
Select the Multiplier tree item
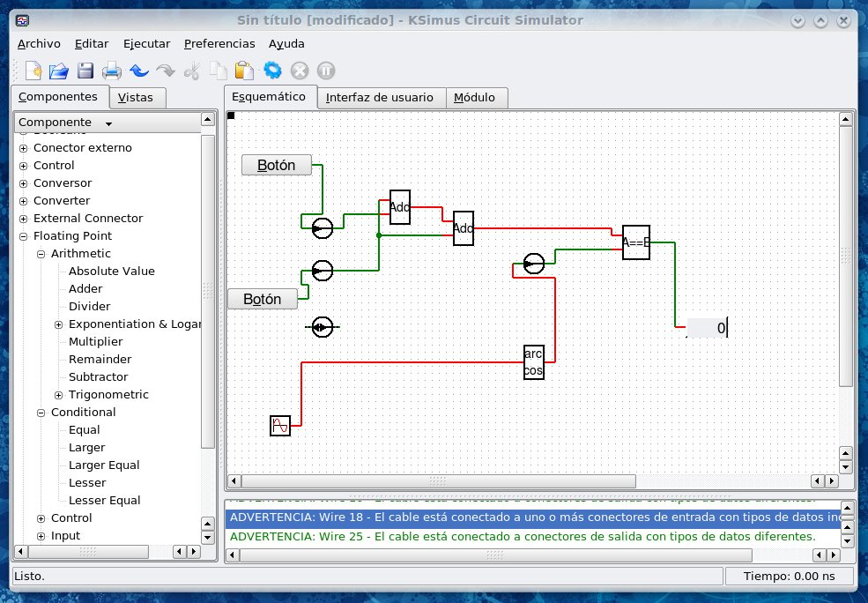click(95, 342)
